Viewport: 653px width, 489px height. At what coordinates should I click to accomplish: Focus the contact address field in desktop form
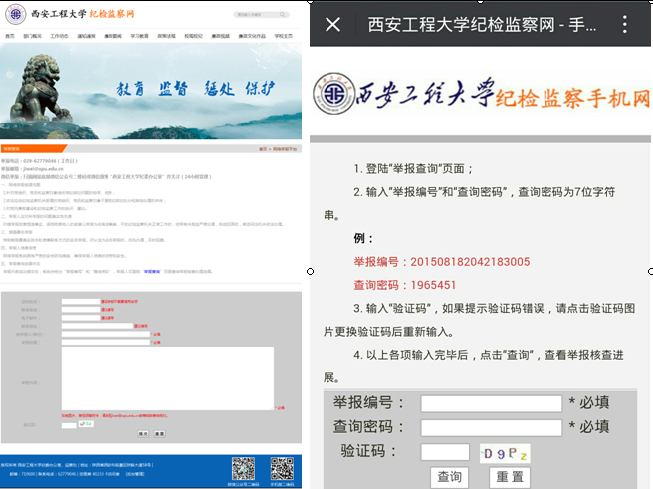click(97, 326)
